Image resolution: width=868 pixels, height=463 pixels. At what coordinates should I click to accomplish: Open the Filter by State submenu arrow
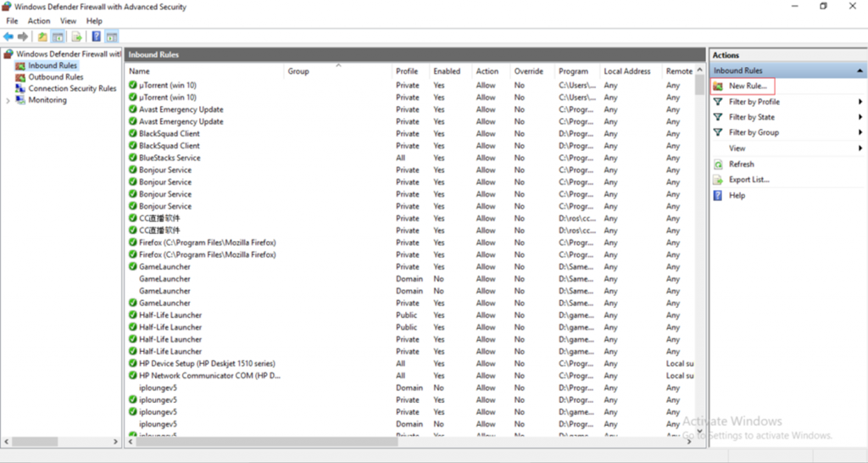[x=861, y=117]
